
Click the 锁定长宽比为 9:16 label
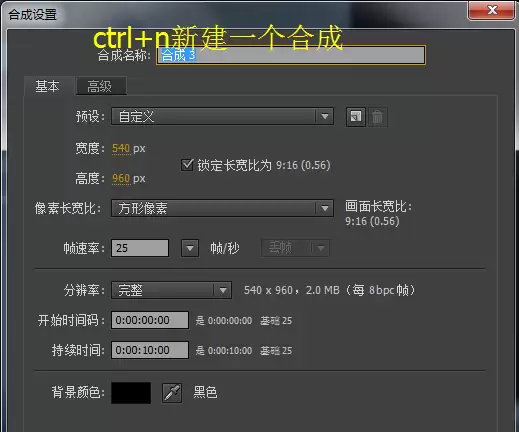pyautogui.click(x=264, y=165)
